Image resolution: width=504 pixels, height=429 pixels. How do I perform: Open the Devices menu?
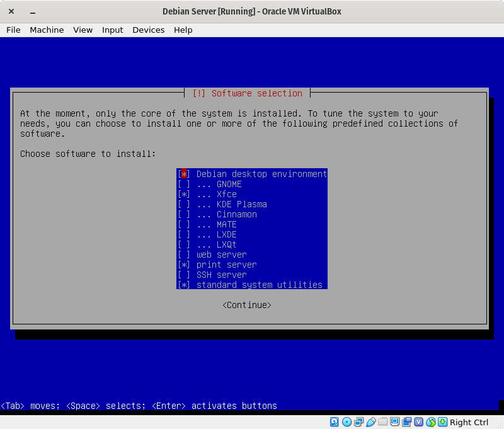[149, 30]
